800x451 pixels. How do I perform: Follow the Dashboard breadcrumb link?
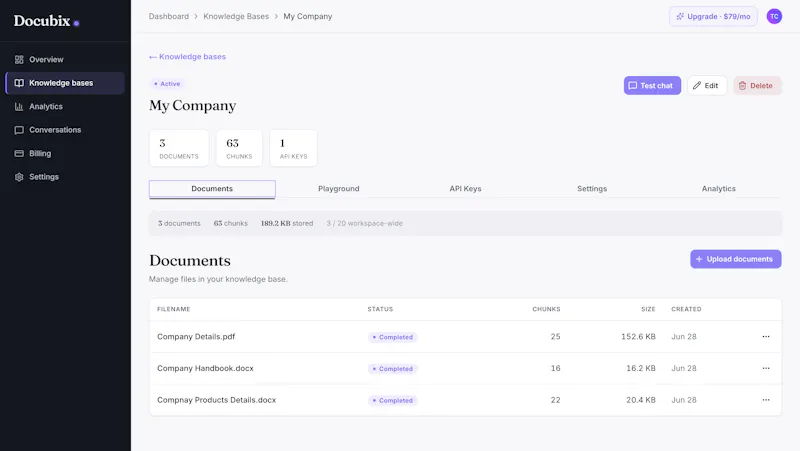(169, 16)
